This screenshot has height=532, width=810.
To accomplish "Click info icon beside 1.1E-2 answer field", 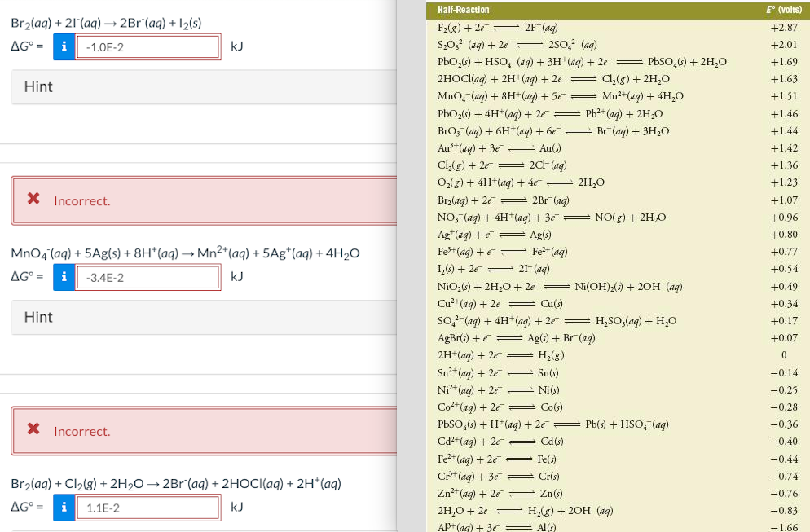I will click(64, 508).
